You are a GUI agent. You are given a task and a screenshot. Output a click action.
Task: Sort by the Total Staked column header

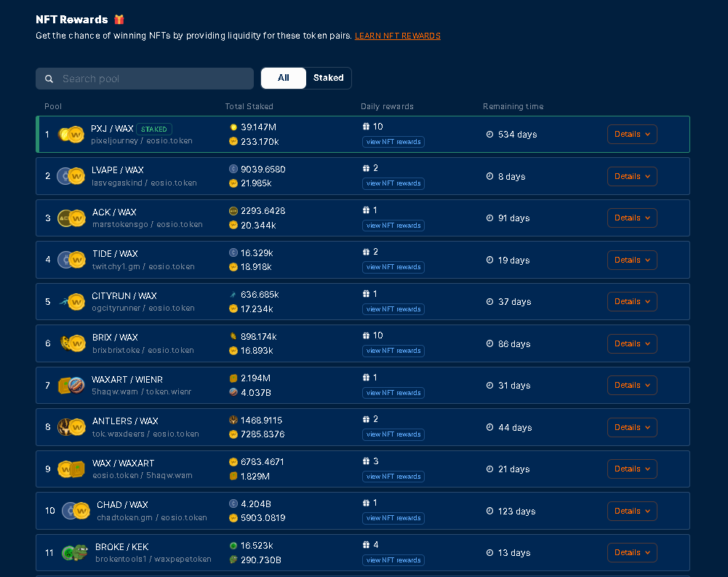click(x=249, y=107)
